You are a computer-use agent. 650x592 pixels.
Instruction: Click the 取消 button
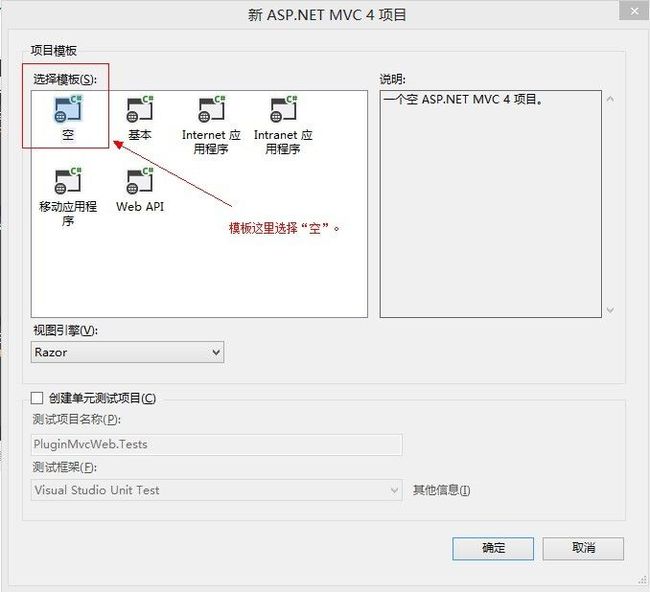pyautogui.click(x=583, y=548)
